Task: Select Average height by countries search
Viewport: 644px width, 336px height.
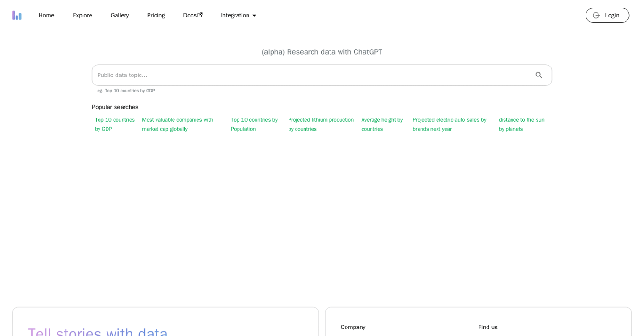Action: click(382, 124)
